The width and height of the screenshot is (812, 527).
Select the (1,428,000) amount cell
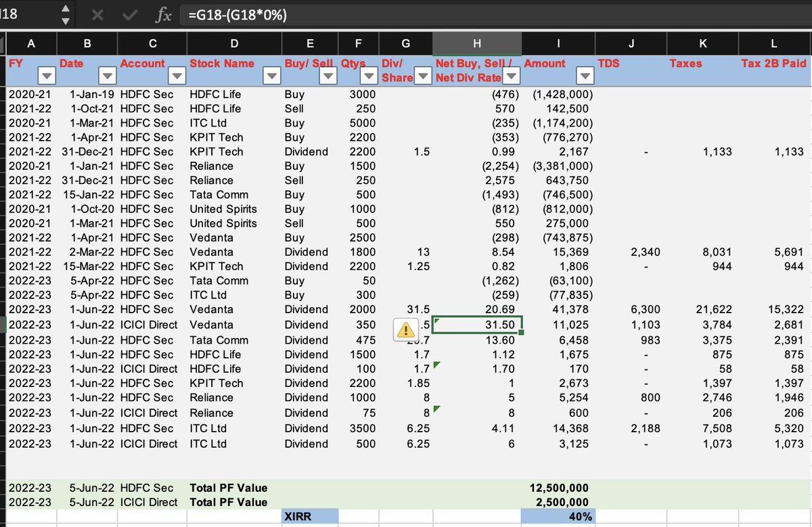pos(558,94)
